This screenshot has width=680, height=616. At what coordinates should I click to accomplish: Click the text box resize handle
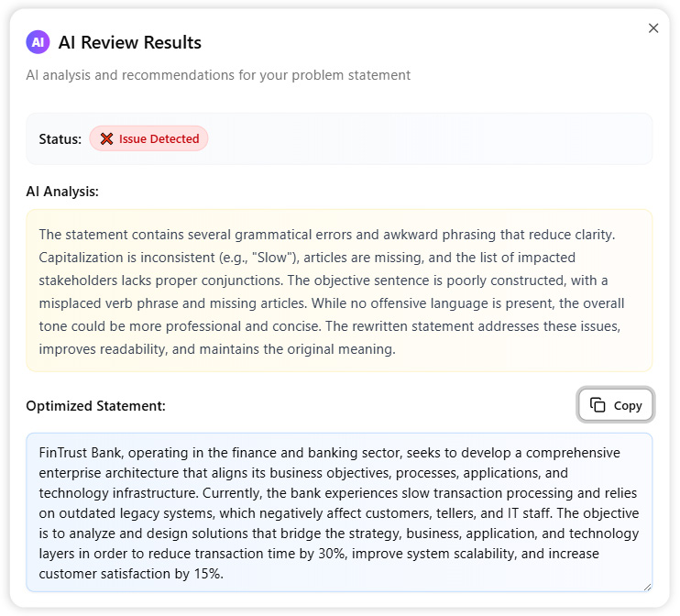coord(647,586)
